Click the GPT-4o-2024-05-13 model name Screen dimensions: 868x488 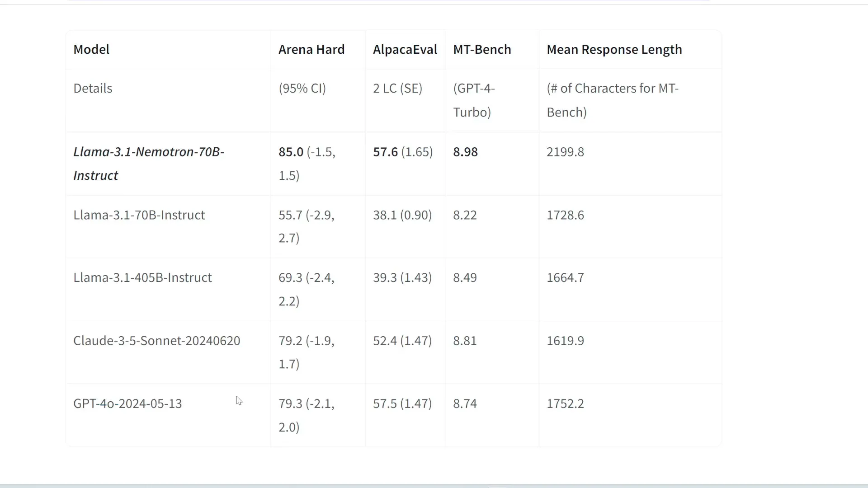127,404
